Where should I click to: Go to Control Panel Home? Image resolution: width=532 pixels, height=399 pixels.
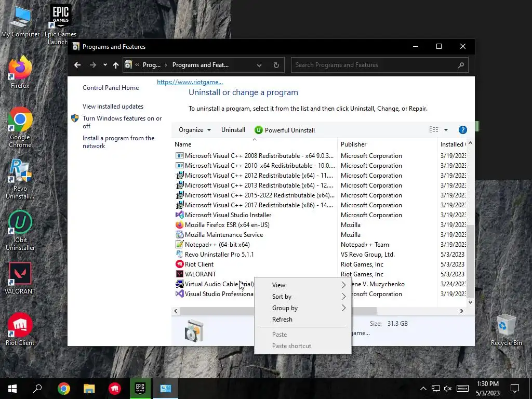111,87
